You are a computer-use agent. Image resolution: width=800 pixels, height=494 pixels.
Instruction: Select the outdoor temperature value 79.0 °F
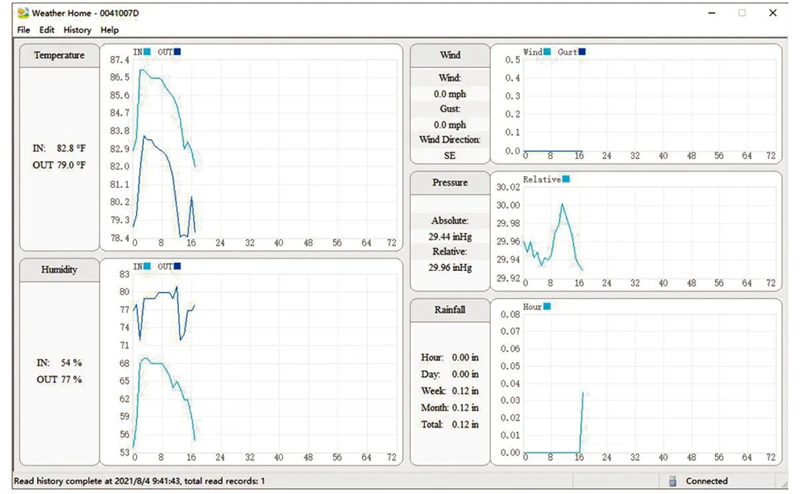[x=71, y=165]
